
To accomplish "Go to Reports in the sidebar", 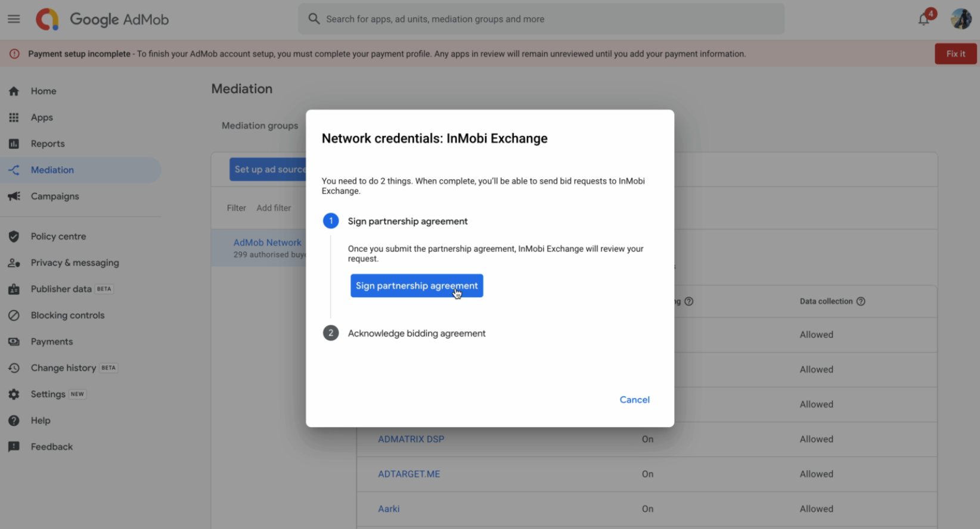I will coord(48,144).
